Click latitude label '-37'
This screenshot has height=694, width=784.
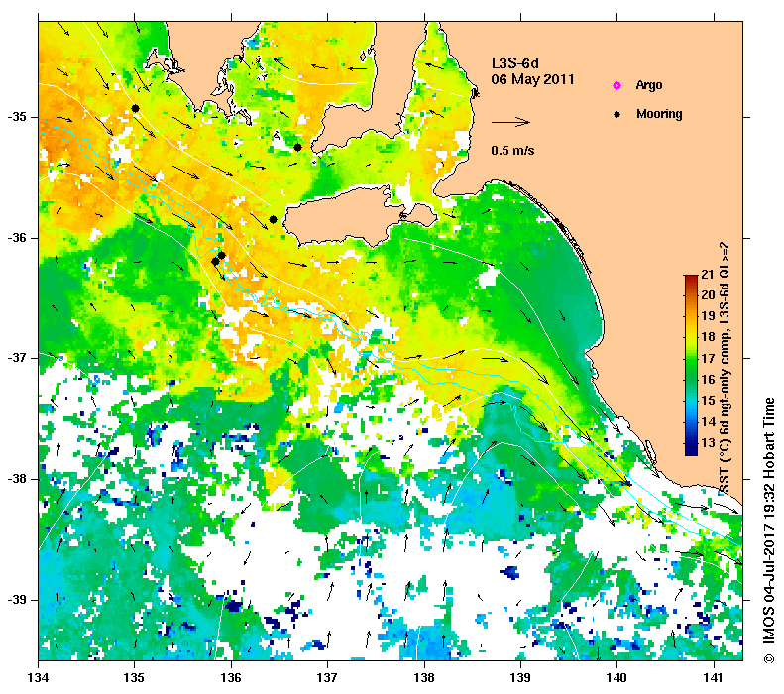click(x=16, y=358)
